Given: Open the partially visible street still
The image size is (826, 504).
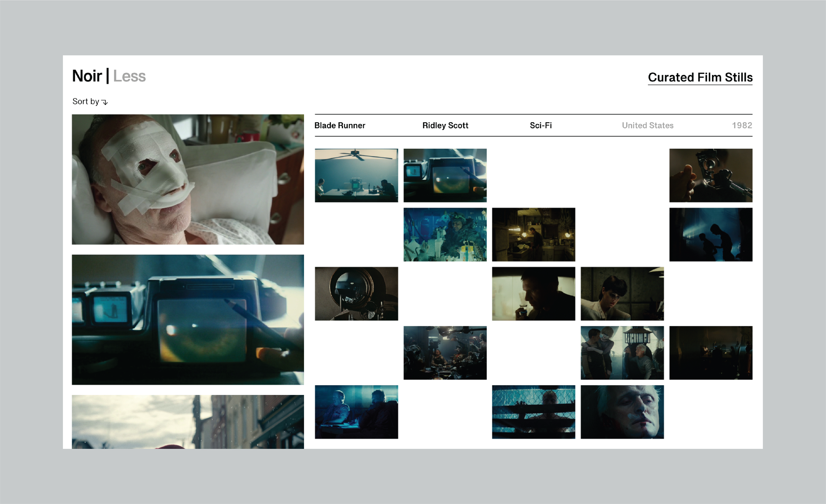Looking at the screenshot, I should click(188, 421).
